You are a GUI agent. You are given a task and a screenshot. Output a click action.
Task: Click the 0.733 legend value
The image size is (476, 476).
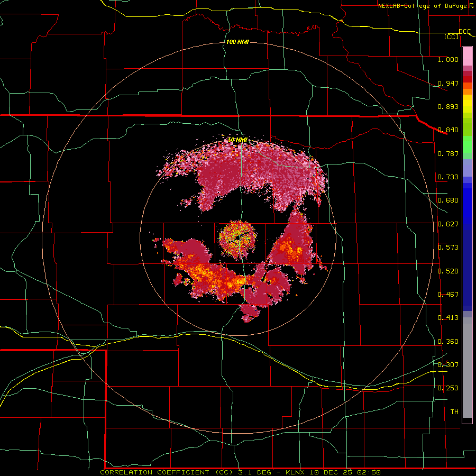point(448,177)
